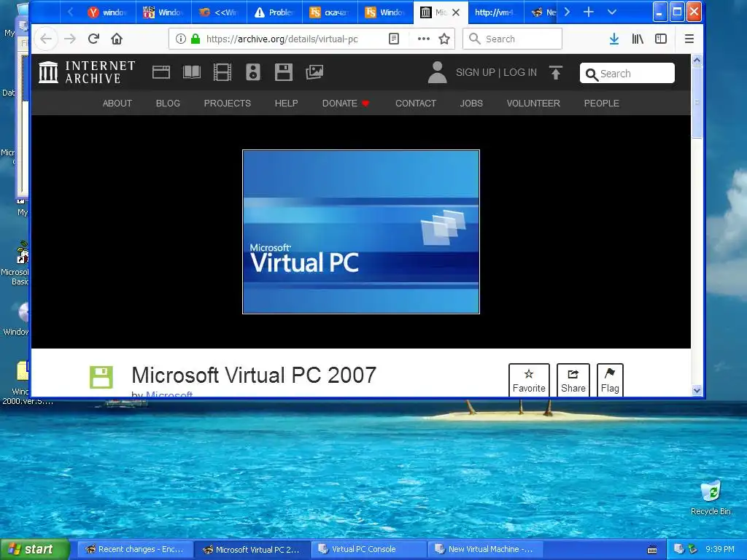This screenshot has height=560, width=747.
Task: Go to the Firefox home page
Action: [117, 39]
